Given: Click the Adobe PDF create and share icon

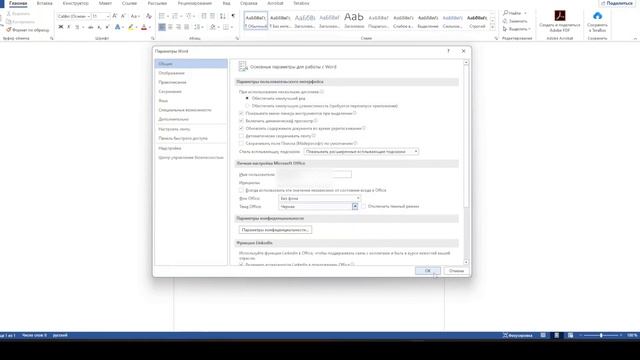Looking at the screenshot, I should (x=560, y=16).
